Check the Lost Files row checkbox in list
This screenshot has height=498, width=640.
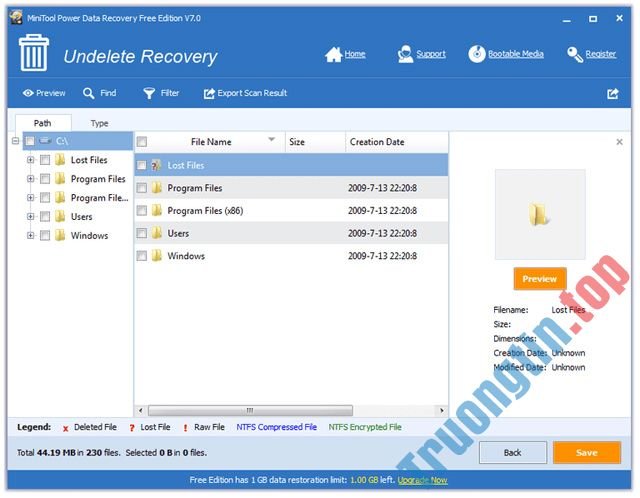pyautogui.click(x=142, y=165)
